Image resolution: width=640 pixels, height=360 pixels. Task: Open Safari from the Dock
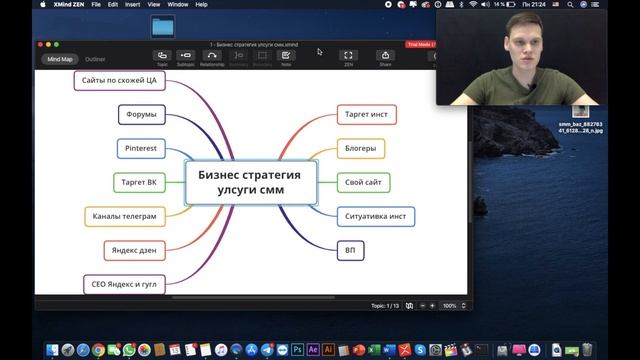(83, 350)
